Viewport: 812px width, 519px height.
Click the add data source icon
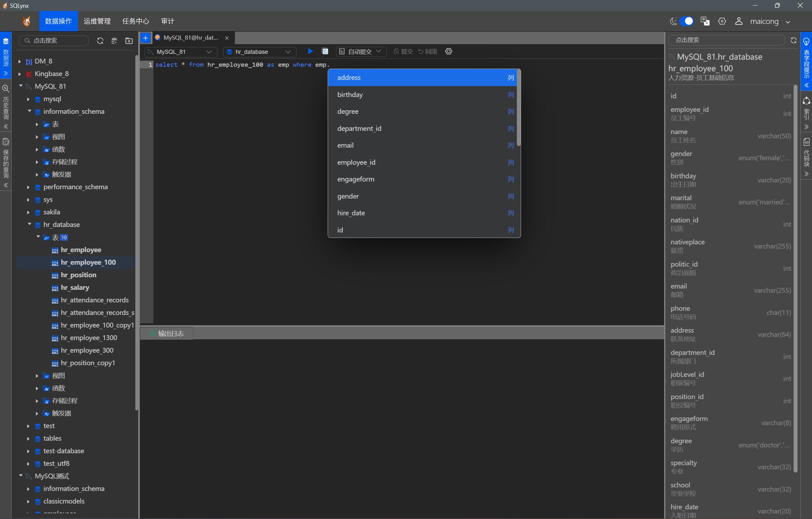[x=114, y=41]
